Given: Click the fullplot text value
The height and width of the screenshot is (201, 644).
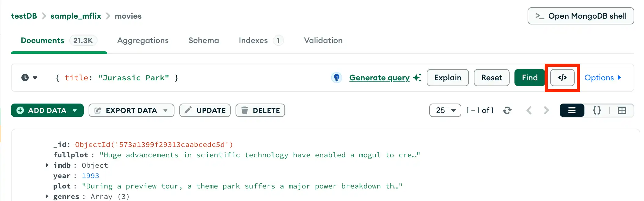Looking at the screenshot, I should (260, 155).
